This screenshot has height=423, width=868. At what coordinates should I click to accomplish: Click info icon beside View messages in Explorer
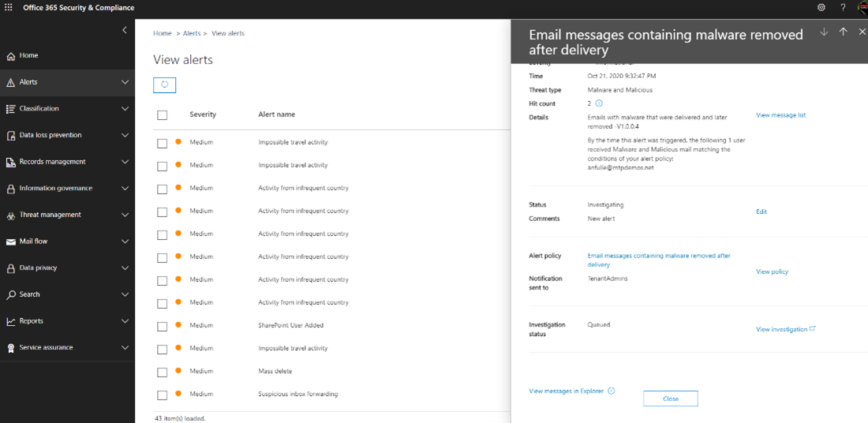point(612,391)
